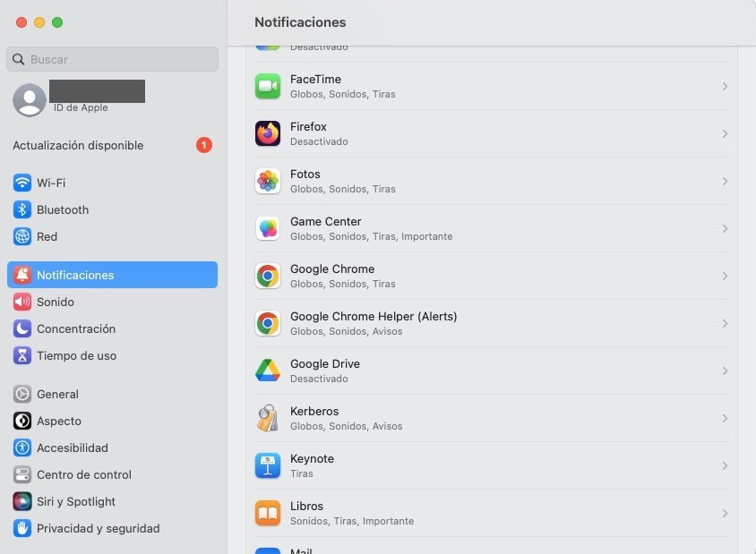The image size is (756, 554).
Task: Click the Google Chrome Helper (Alerts) icon
Action: tap(268, 323)
